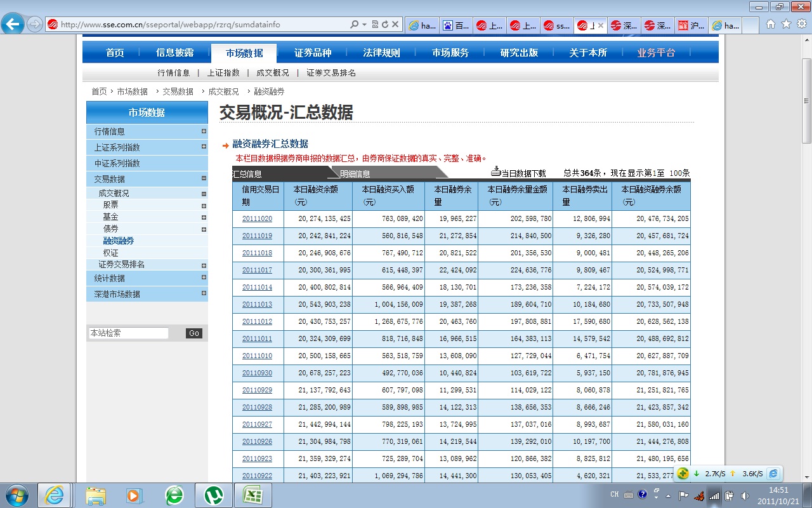Click 当日数据下载 link
This screenshot has height=508, width=812.
click(523, 173)
